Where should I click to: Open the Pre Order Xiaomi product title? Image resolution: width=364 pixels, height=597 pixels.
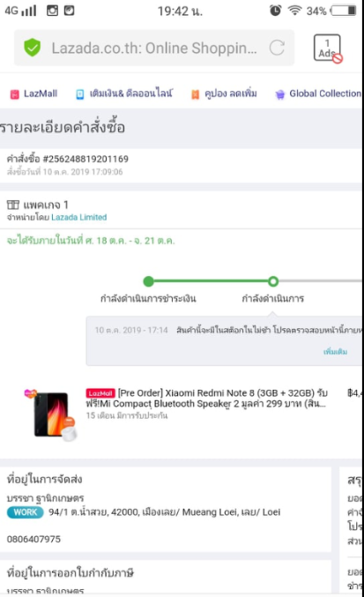pos(206,399)
